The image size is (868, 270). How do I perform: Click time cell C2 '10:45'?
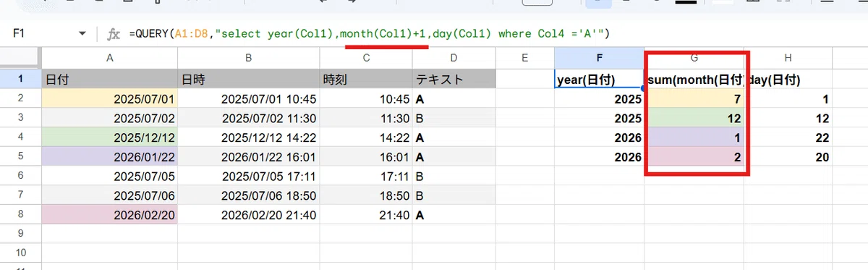[365, 98]
